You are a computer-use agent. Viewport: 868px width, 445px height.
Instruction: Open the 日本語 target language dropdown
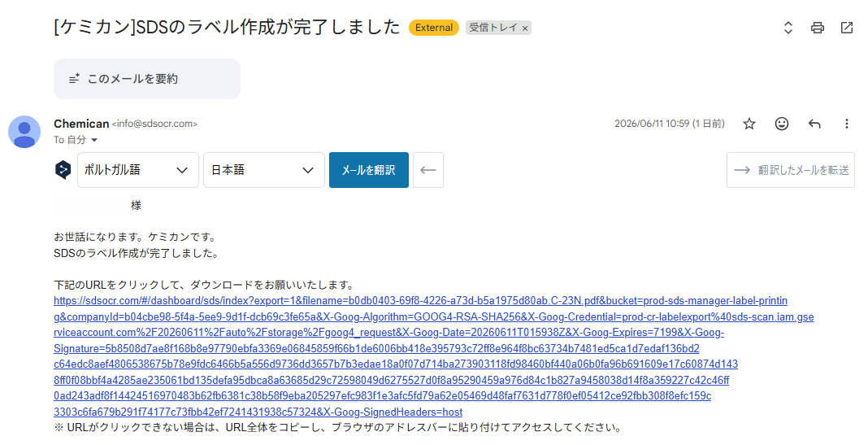tap(264, 170)
